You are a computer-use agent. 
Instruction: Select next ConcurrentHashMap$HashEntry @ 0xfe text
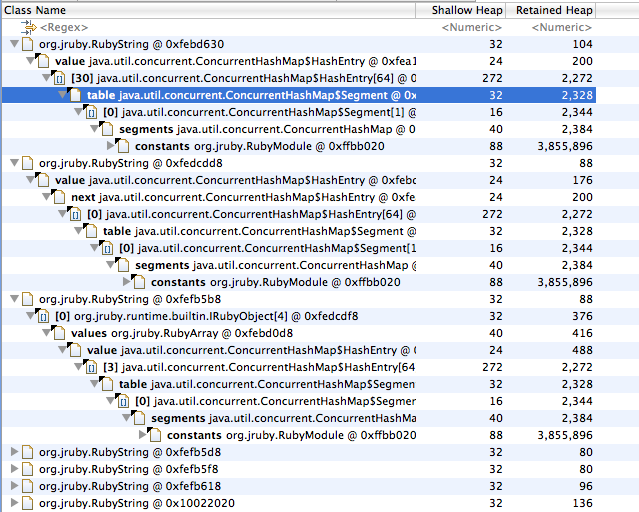coord(243,197)
